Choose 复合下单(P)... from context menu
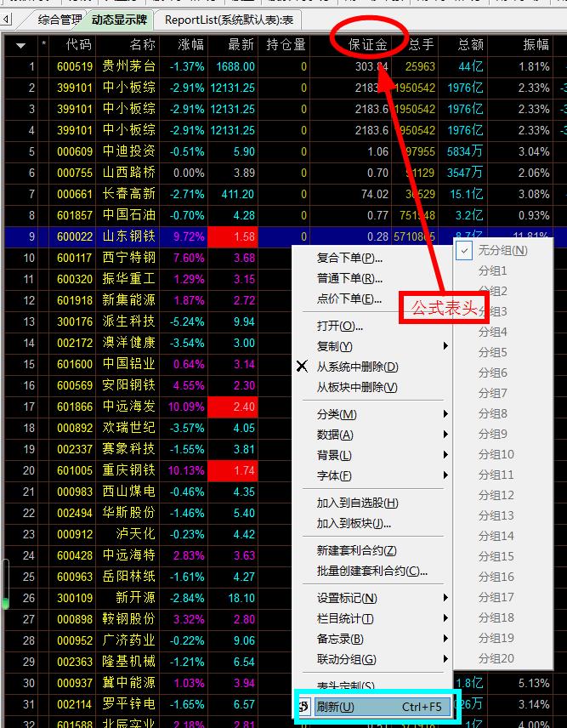Viewport: 567px width, 728px height. pos(349,258)
